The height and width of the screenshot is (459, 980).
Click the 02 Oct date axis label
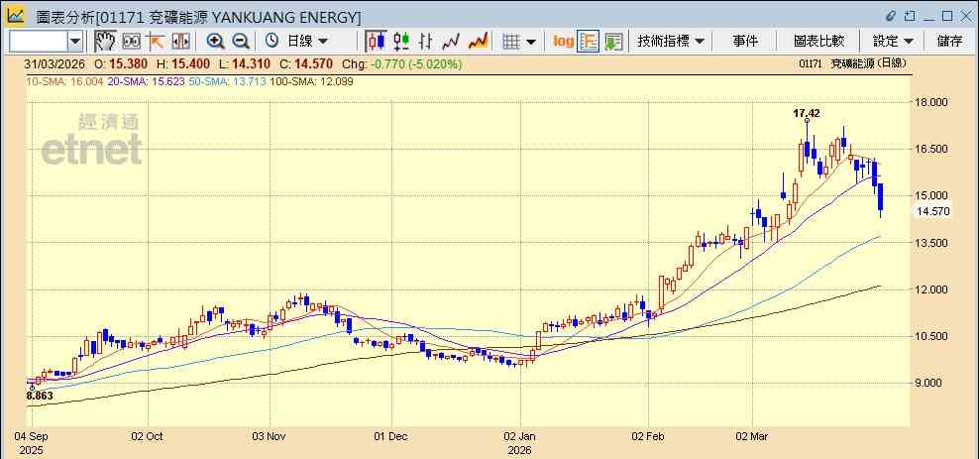(x=148, y=436)
